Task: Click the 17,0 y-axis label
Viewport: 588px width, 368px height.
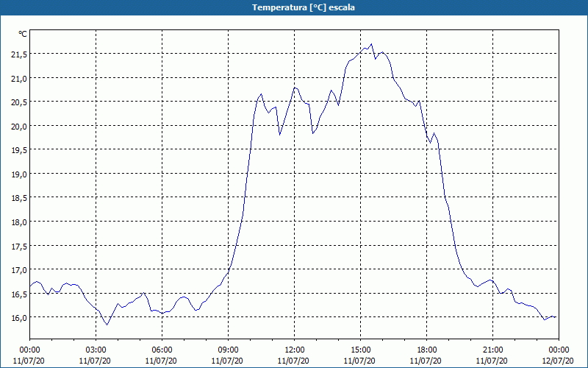Action: [x=19, y=270]
